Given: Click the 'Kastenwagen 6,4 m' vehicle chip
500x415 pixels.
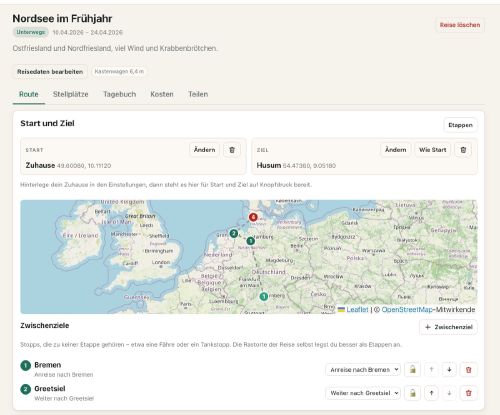Looking at the screenshot, I should (119, 71).
